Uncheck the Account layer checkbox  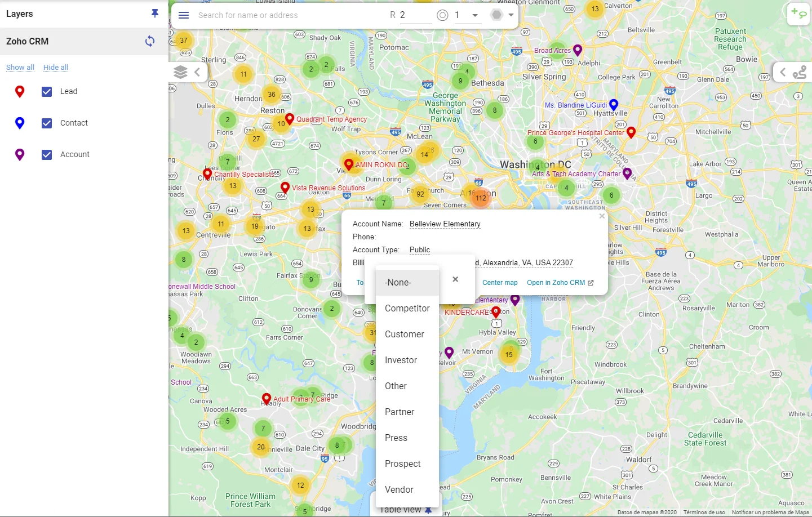tap(47, 155)
